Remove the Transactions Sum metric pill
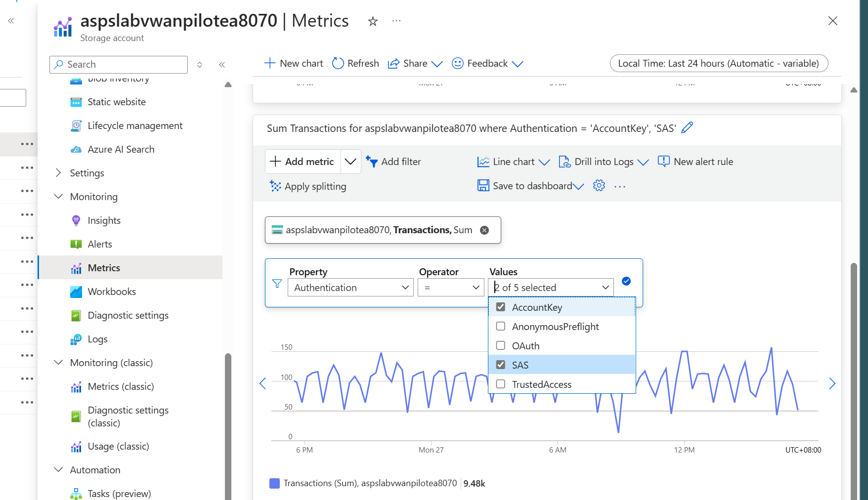 point(484,230)
